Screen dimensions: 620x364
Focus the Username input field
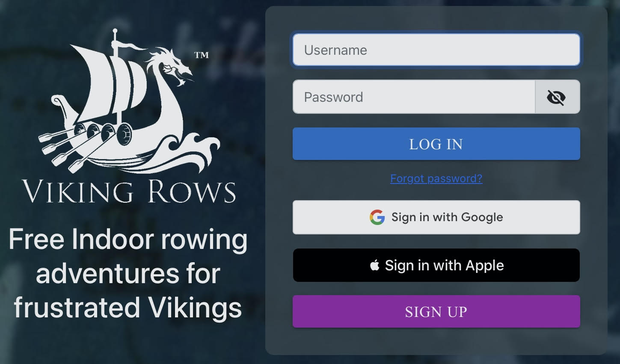[x=436, y=50]
